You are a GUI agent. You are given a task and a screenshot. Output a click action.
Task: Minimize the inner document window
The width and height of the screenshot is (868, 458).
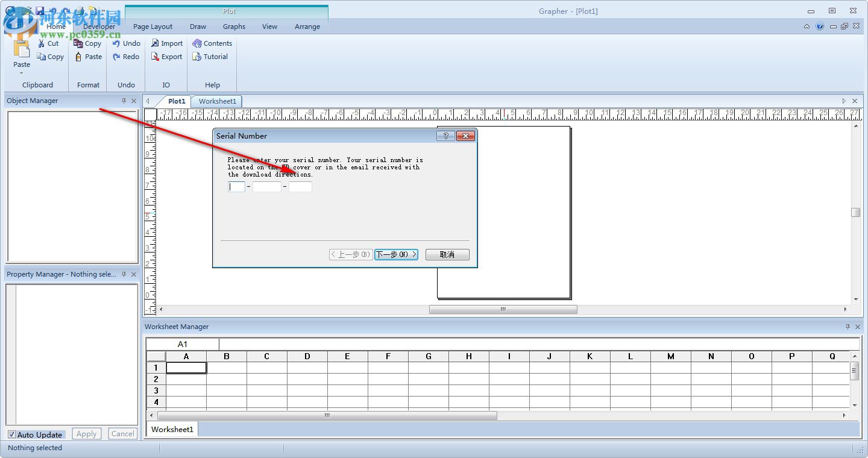(833, 27)
